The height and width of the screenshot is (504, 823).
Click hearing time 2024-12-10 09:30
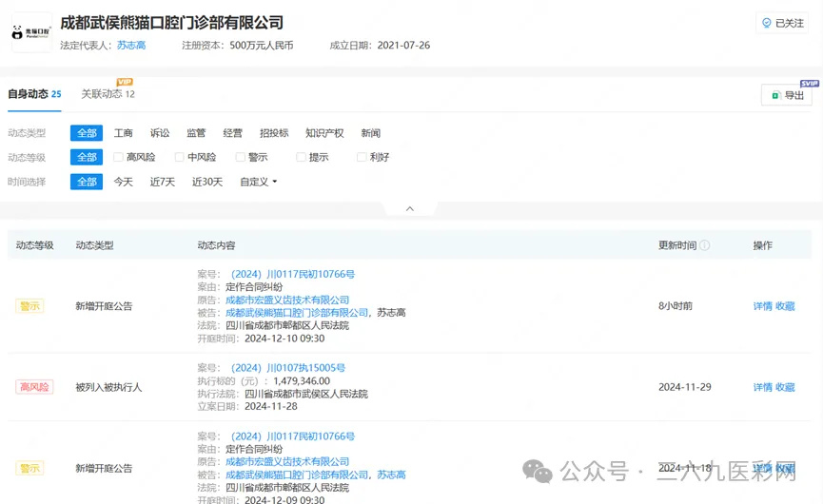[284, 339]
